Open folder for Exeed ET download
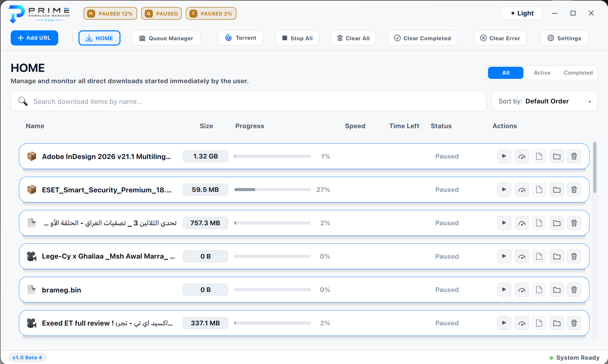Viewport: 608px width, 364px height. point(557,323)
